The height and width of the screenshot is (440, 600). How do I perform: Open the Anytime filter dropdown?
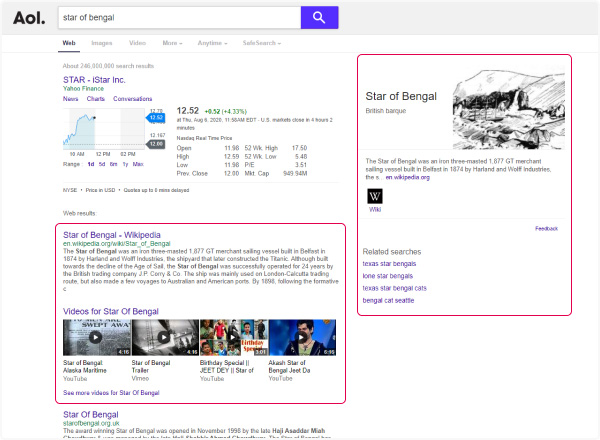coord(212,43)
